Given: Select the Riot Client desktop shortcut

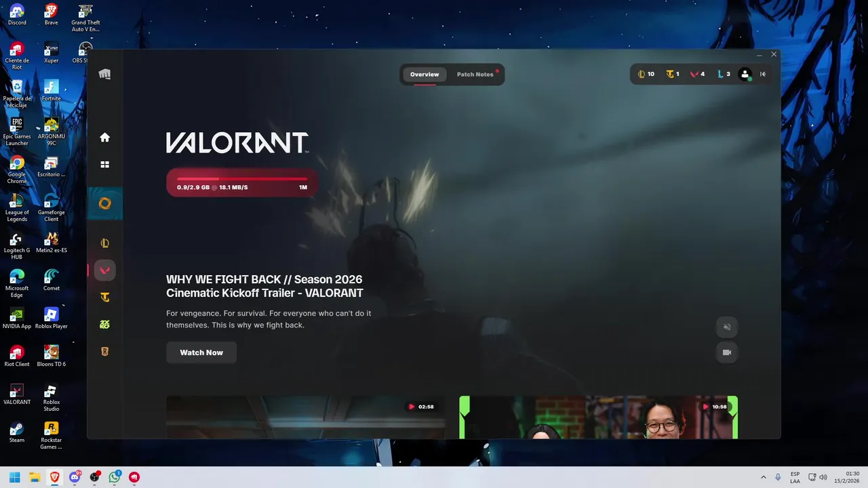Looking at the screenshot, I should coord(17,357).
